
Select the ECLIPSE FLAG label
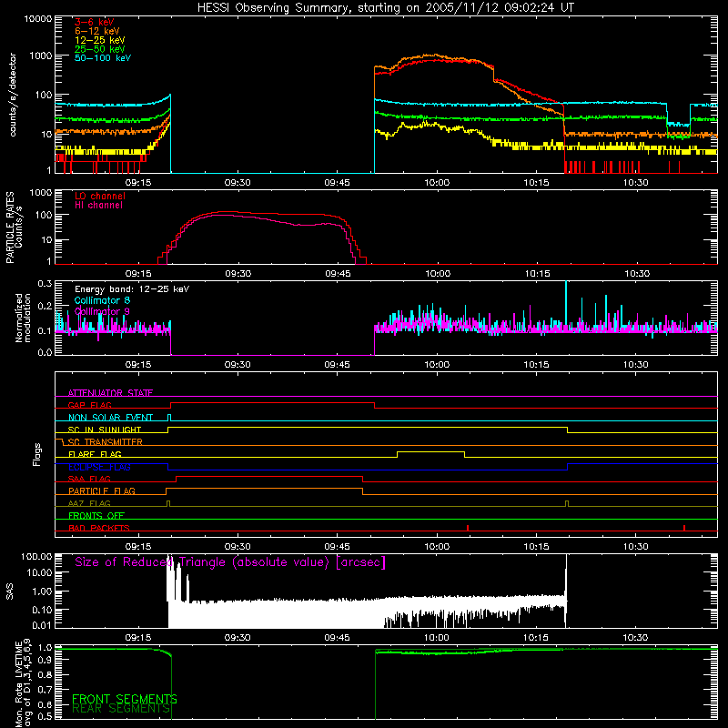pos(99,467)
